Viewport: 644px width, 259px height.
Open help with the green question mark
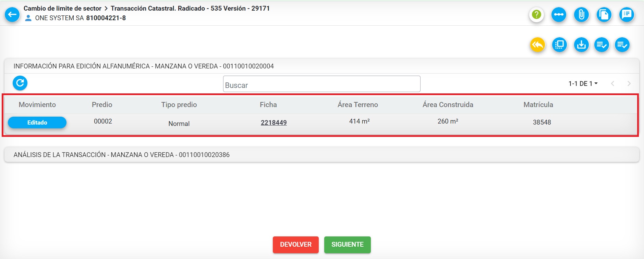coord(536,15)
